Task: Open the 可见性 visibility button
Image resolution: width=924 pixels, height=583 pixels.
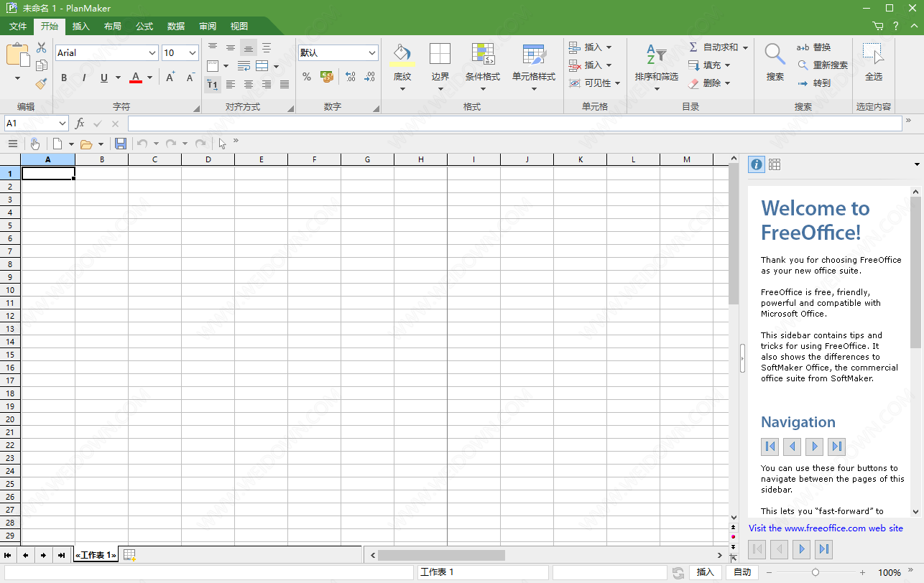Action: pos(594,83)
